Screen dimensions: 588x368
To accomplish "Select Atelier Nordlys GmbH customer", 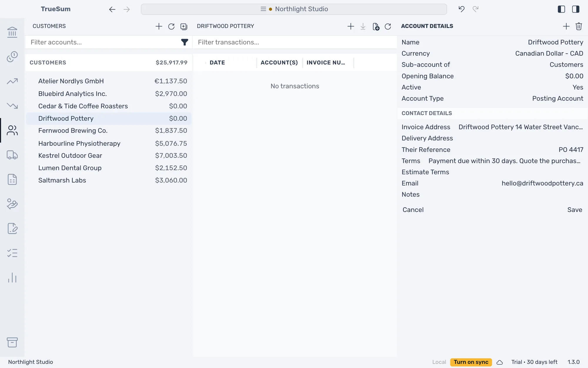I will tap(109, 81).
